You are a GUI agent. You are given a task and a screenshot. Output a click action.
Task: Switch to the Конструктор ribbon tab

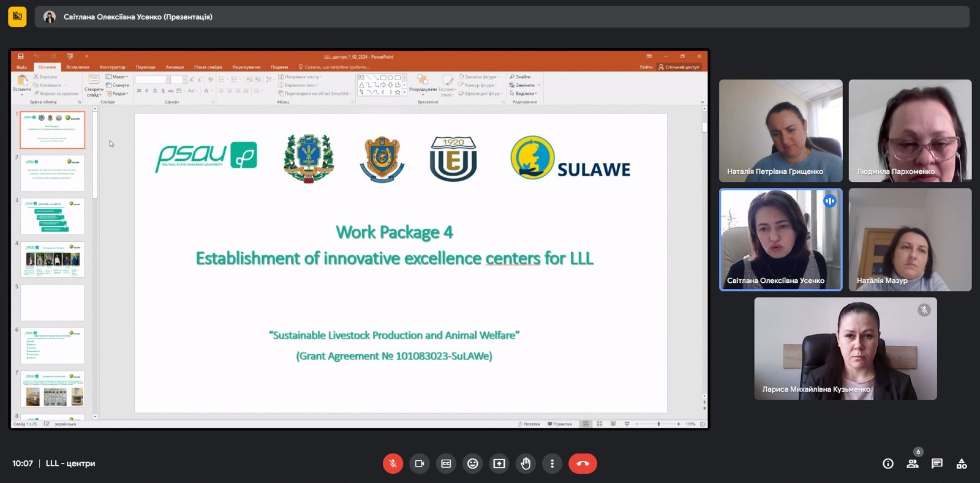click(x=113, y=67)
